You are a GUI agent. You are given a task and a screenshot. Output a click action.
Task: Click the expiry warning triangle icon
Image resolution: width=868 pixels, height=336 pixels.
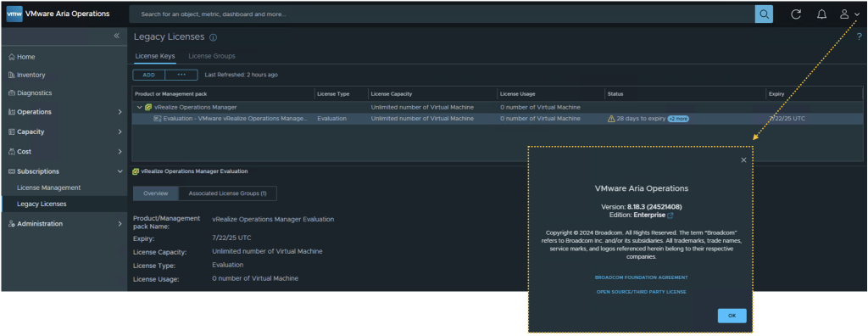(611, 119)
